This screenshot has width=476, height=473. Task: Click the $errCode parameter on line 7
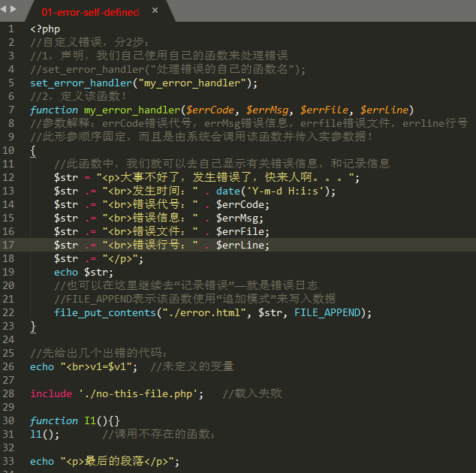210,110
